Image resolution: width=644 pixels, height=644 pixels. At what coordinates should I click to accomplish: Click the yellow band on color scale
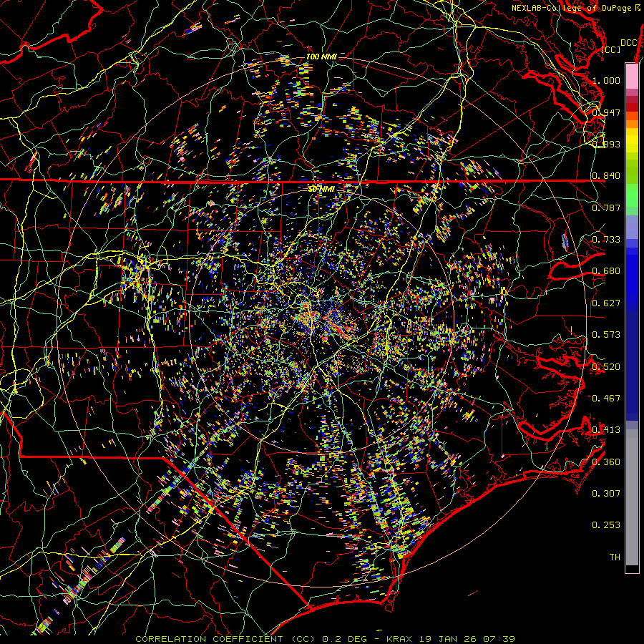click(632, 140)
